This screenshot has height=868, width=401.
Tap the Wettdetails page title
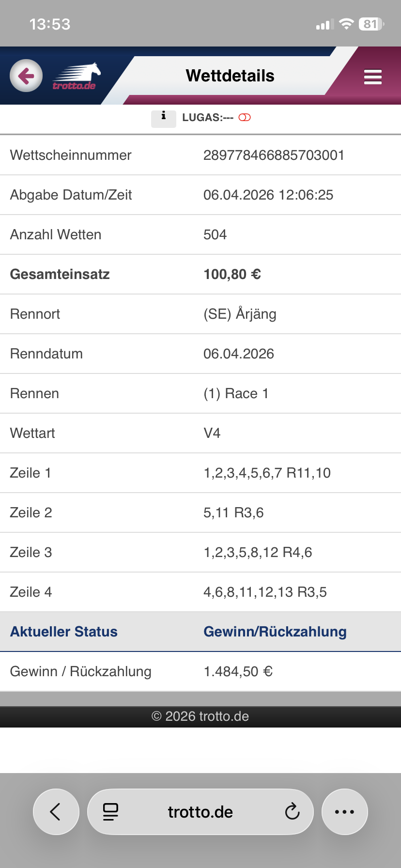(230, 76)
